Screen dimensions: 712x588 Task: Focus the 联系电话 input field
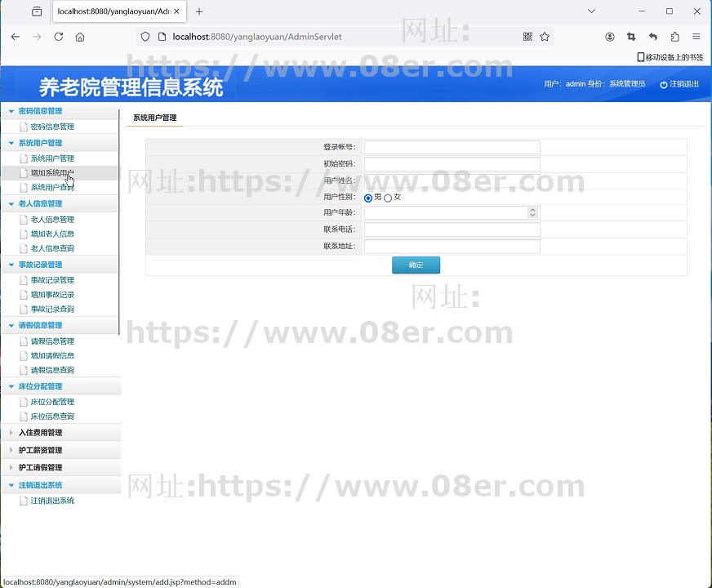click(x=452, y=229)
